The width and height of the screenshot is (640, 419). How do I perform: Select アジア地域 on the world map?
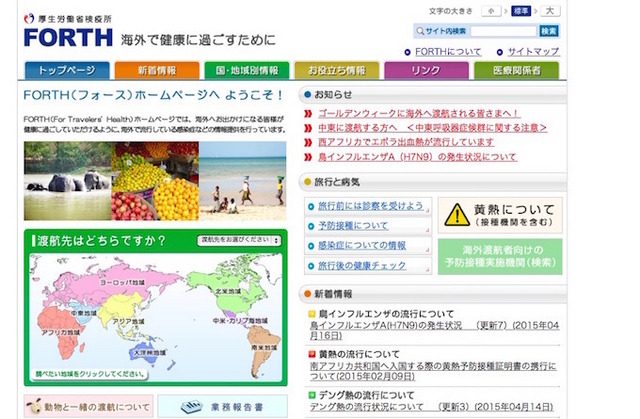point(128,321)
